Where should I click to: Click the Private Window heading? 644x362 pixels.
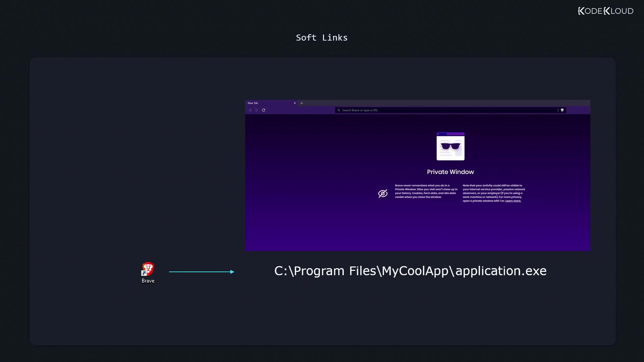(x=450, y=172)
